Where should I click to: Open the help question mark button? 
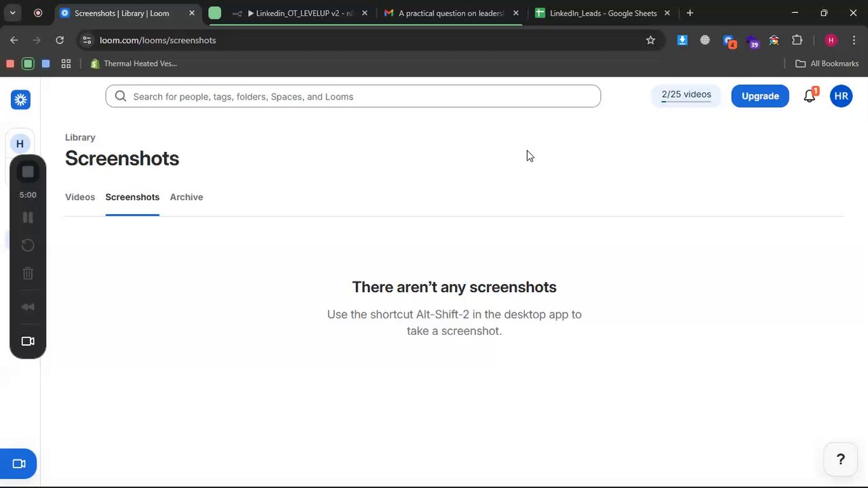click(x=841, y=460)
